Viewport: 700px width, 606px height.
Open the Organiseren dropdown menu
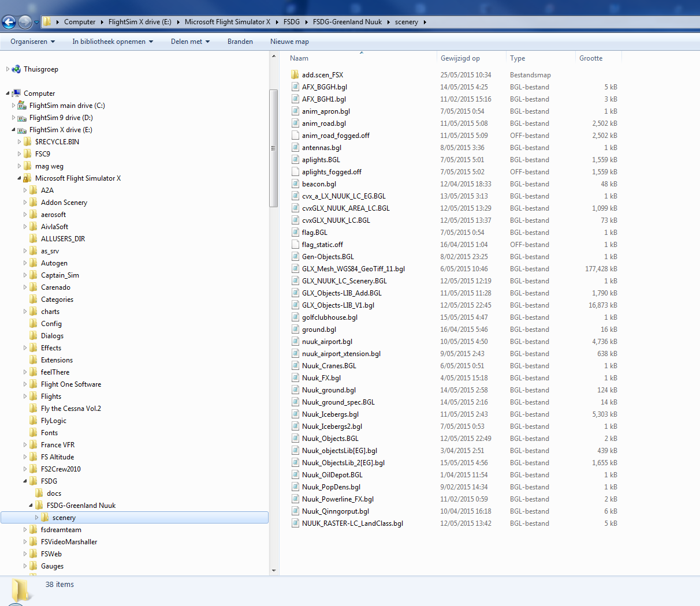(x=32, y=42)
